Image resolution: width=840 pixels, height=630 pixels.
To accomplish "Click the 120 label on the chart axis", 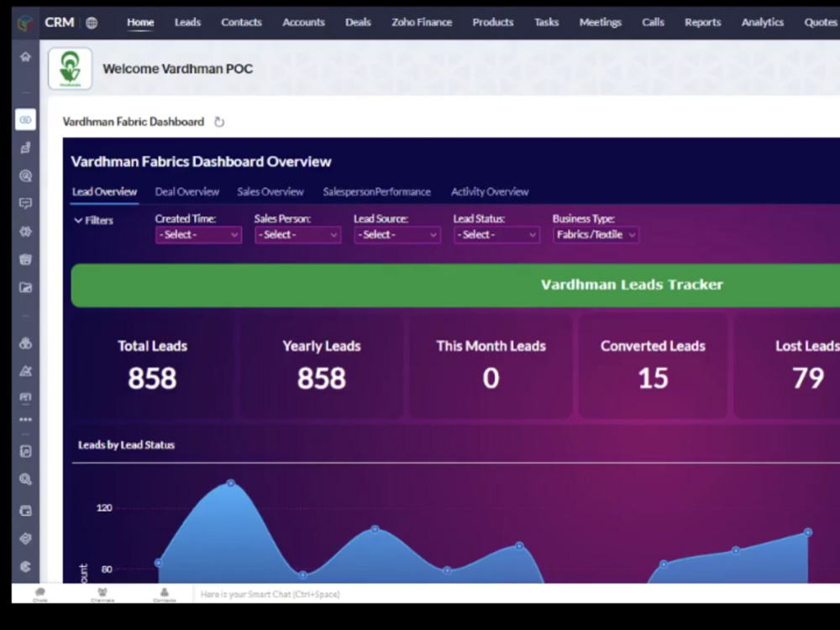I will (x=104, y=508).
